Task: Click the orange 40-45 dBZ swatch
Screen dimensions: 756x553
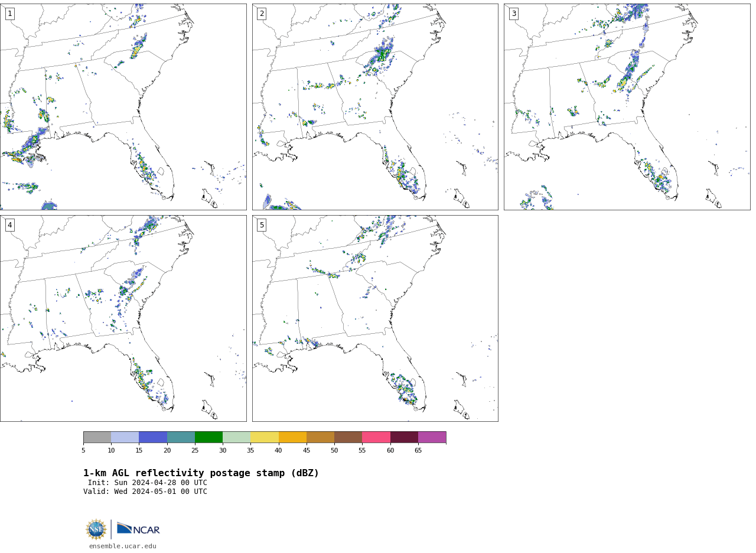Action: (292, 437)
